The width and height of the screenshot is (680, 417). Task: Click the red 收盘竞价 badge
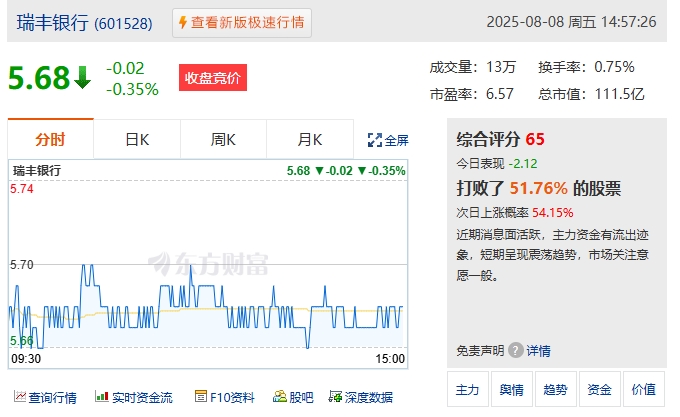[213, 78]
